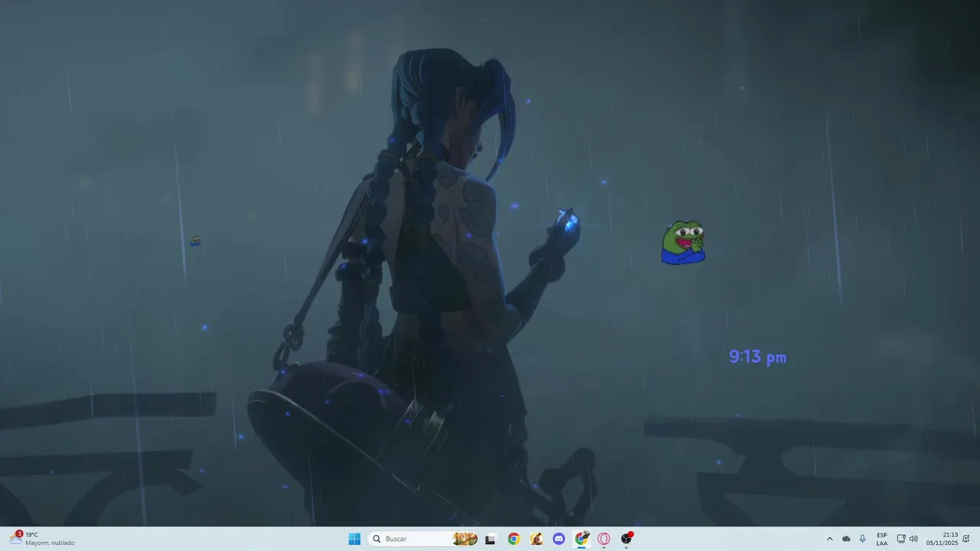Viewport: 980px width, 551px height.
Task: Switch to the active Chrome profile window
Action: click(582, 539)
